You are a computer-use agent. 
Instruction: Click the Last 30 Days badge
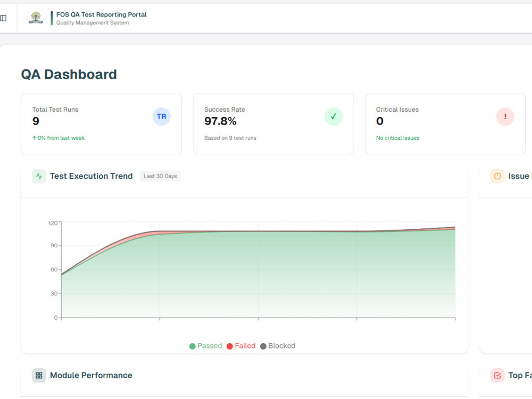[x=160, y=177]
